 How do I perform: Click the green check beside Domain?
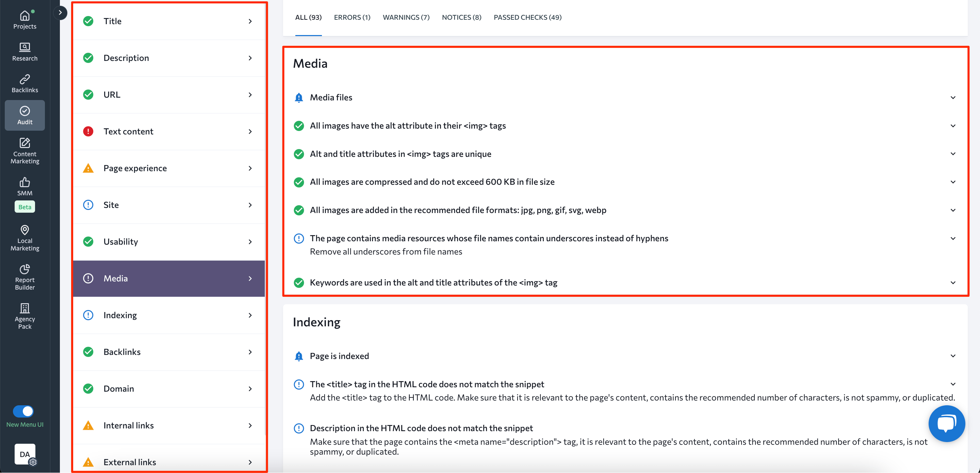tap(88, 389)
